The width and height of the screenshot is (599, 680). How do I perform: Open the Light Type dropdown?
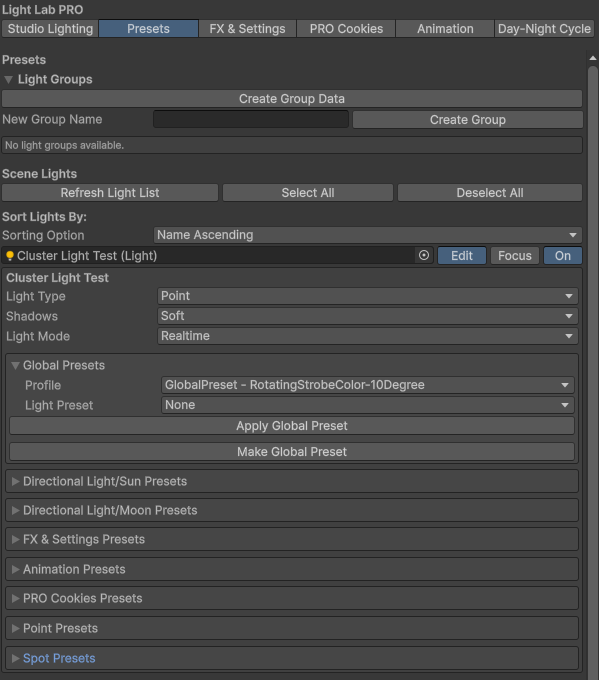[x=367, y=296]
